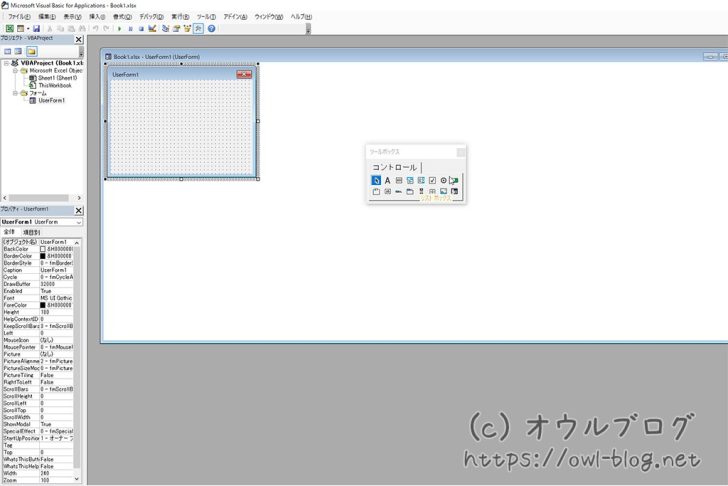Switch to the 項目別 tab in Properties

31,232
